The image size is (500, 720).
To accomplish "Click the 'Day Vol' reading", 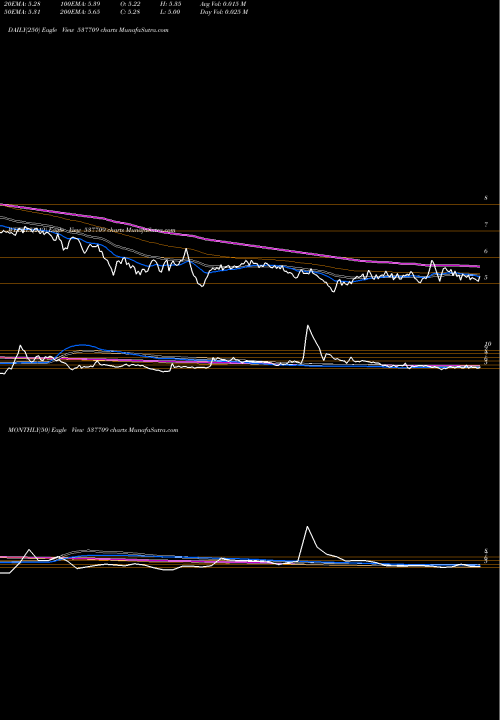I will 224,12.
